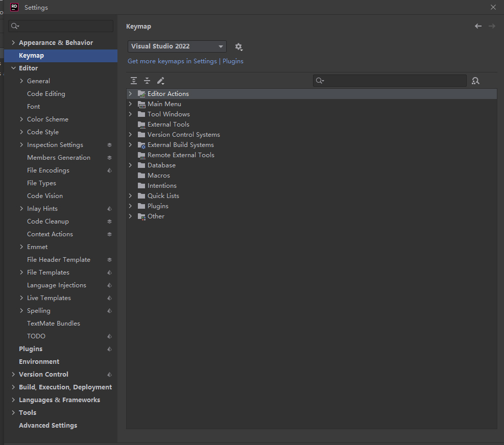Open keymap options gear icon
Image resolution: width=504 pixels, height=445 pixels.
pos(238,46)
